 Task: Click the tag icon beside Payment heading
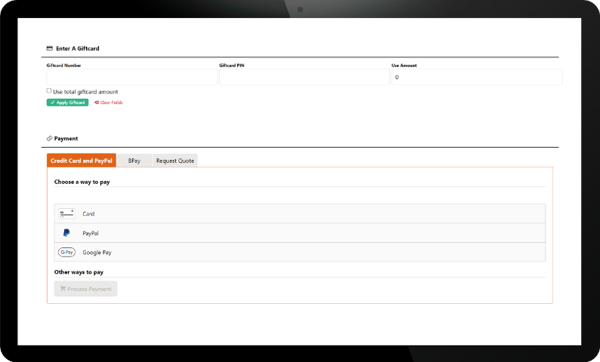49,139
